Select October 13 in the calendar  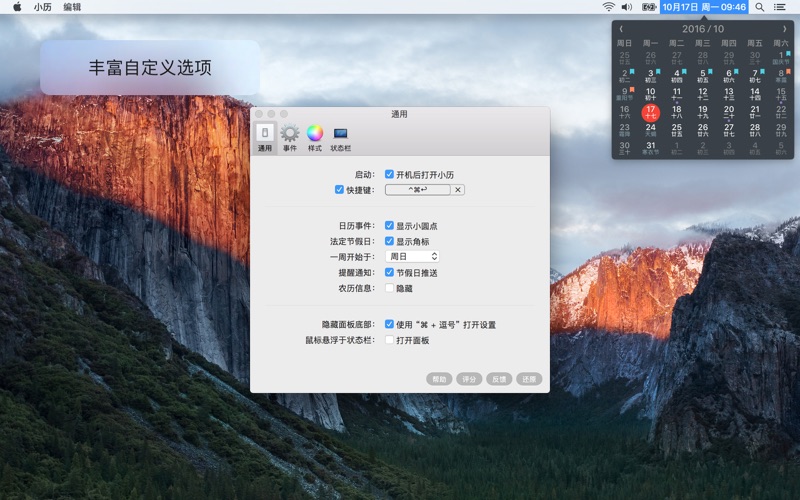pyautogui.click(x=729, y=94)
